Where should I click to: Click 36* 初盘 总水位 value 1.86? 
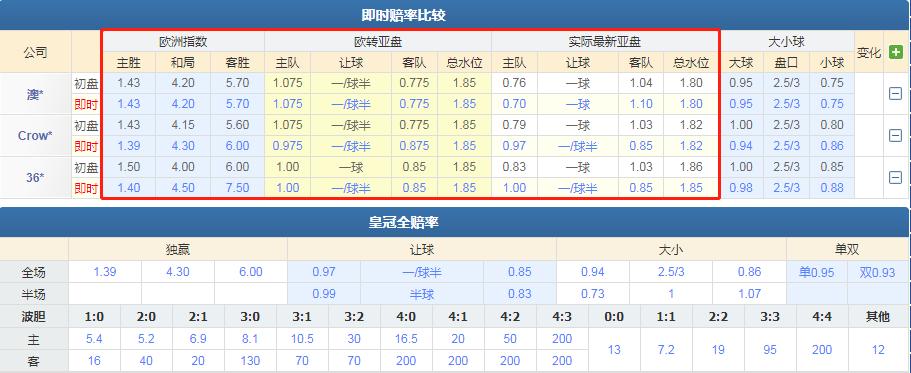click(691, 167)
